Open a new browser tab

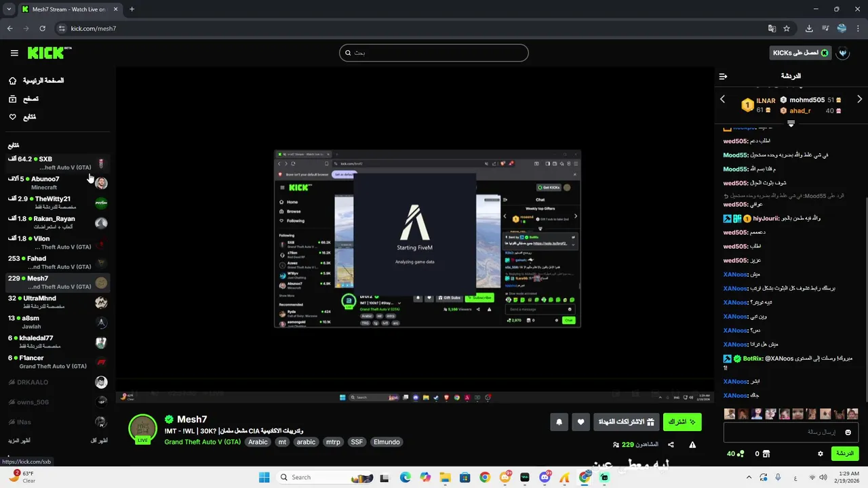coord(132,9)
